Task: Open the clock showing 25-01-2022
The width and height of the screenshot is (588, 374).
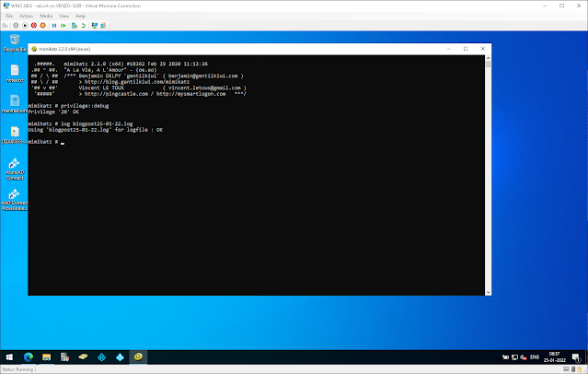Action: 555,357
